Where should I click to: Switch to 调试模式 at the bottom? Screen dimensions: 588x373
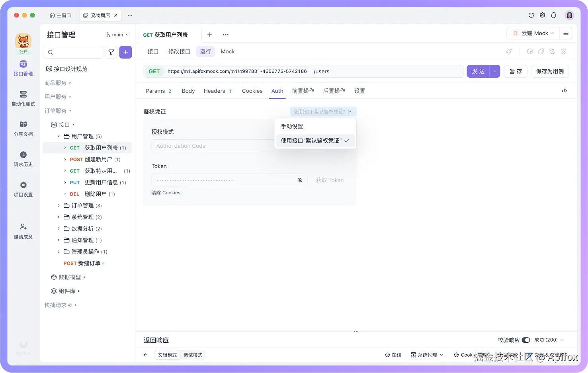[193, 355]
